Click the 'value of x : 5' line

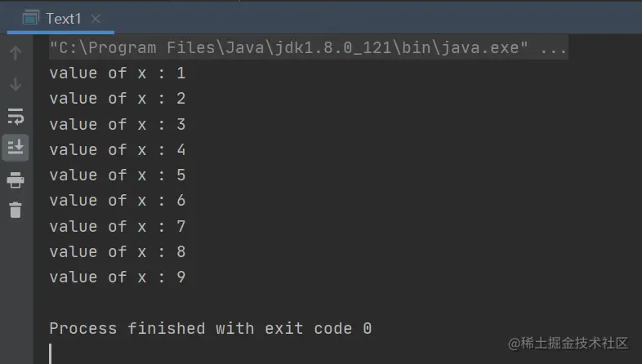117,175
